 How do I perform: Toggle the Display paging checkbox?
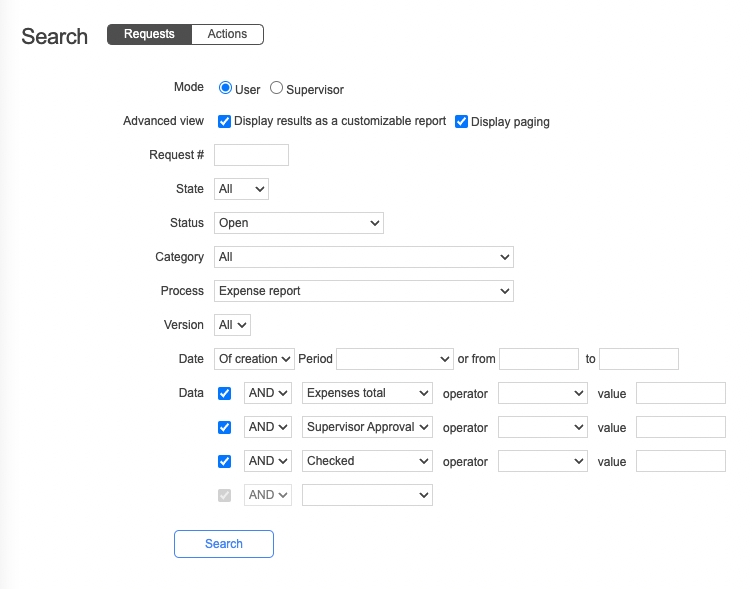[461, 122]
